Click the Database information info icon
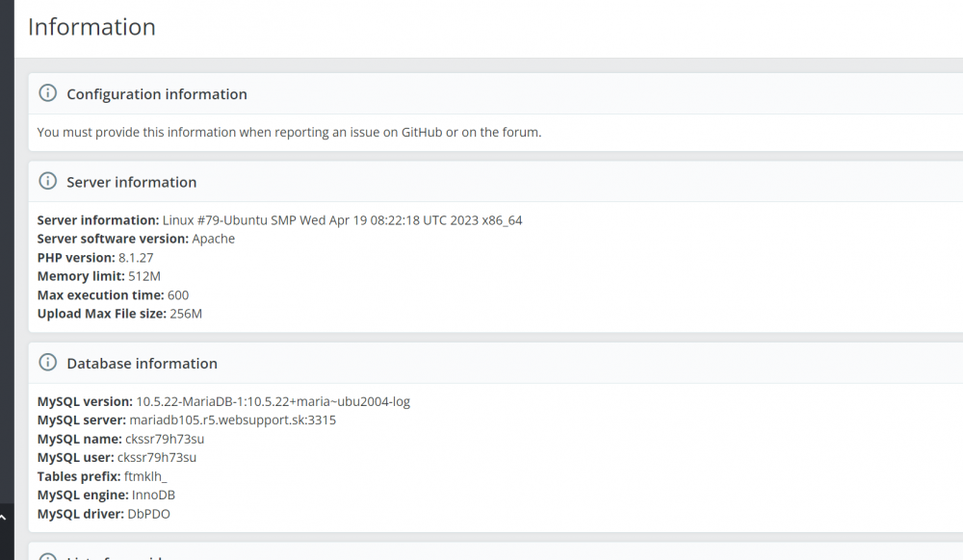The image size is (963, 560). [48, 363]
